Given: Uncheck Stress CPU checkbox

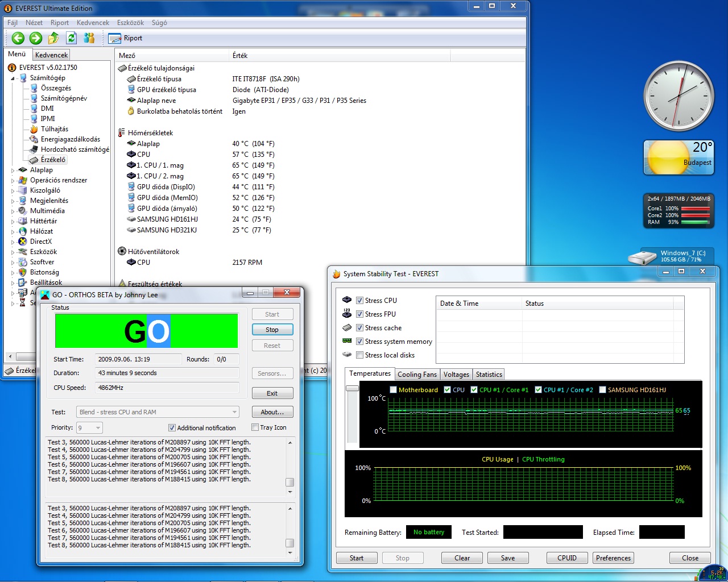Looking at the screenshot, I should click(x=359, y=300).
